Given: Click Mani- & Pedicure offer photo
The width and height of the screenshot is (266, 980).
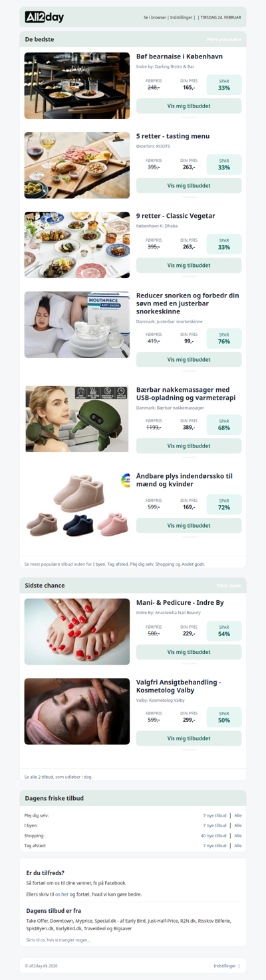Looking at the screenshot, I should [77, 631].
